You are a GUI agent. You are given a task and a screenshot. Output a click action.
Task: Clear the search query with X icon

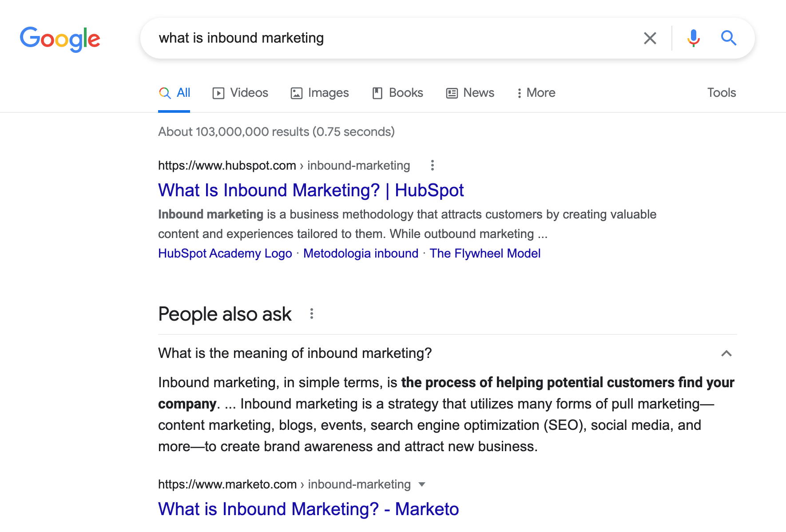pyautogui.click(x=650, y=38)
